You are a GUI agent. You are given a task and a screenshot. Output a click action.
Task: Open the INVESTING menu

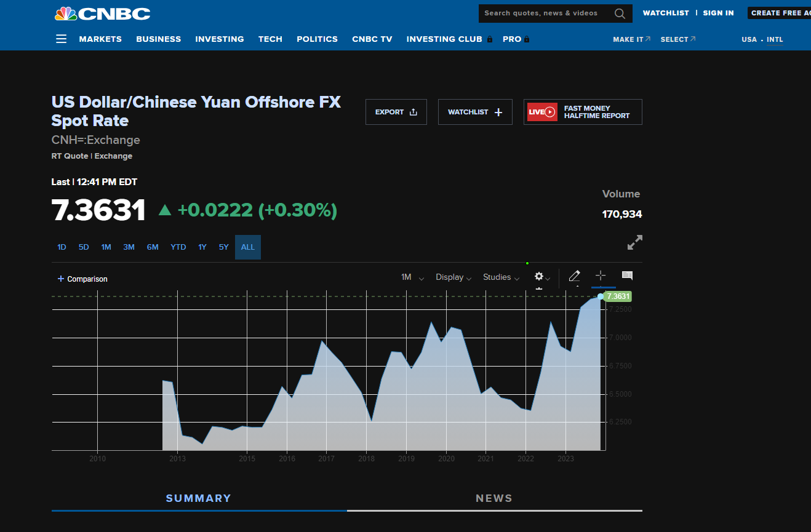point(220,39)
